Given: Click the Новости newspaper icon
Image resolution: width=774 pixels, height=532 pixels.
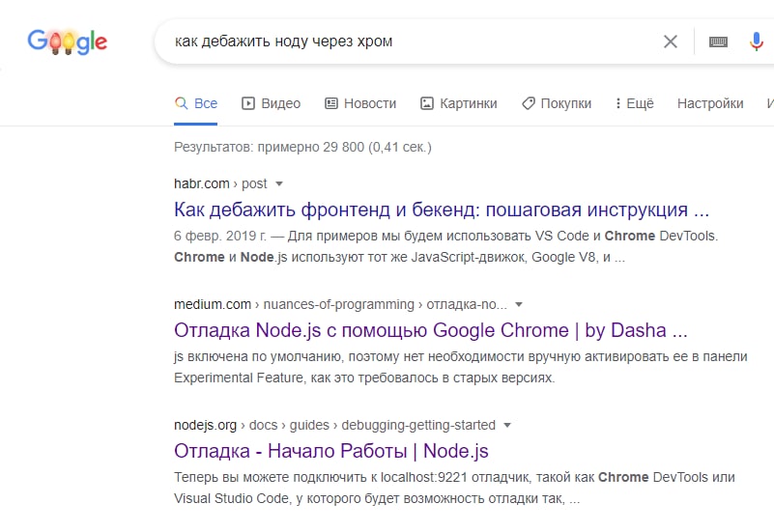Looking at the screenshot, I should tap(331, 103).
